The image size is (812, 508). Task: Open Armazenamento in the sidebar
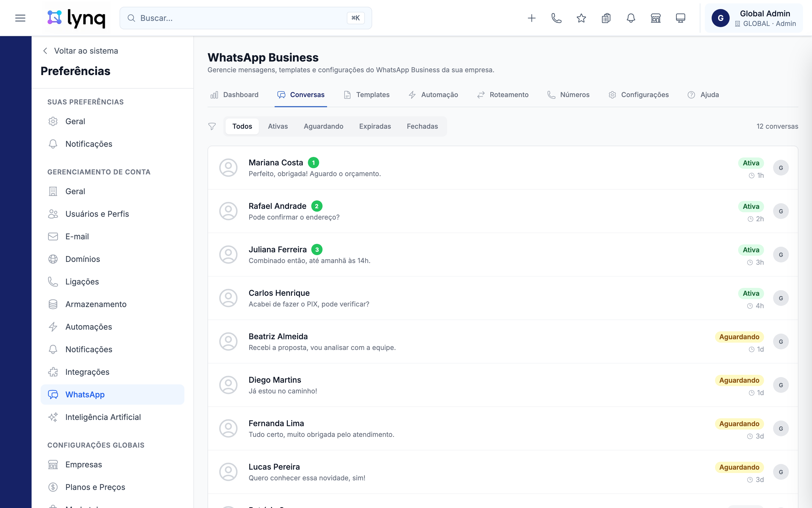(112, 304)
